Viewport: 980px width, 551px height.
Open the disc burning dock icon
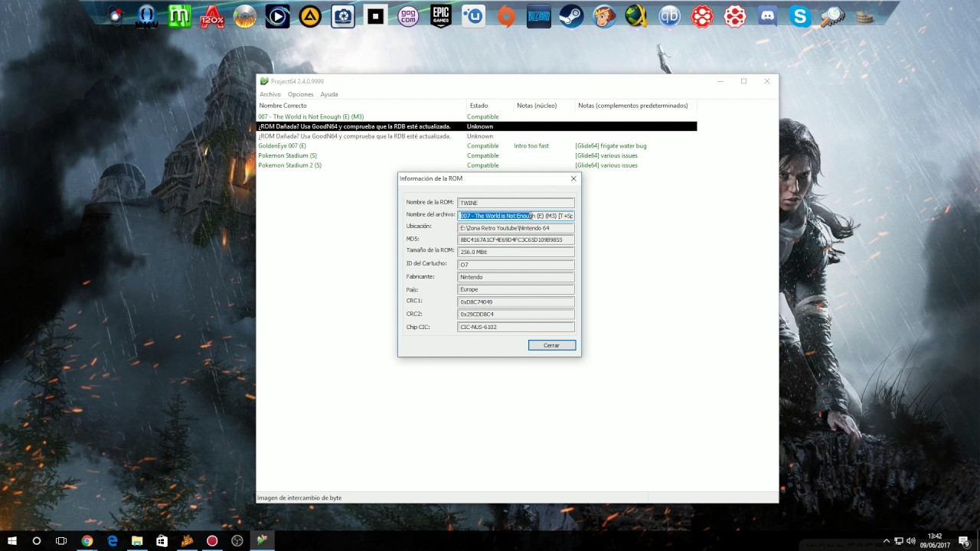coord(245,16)
